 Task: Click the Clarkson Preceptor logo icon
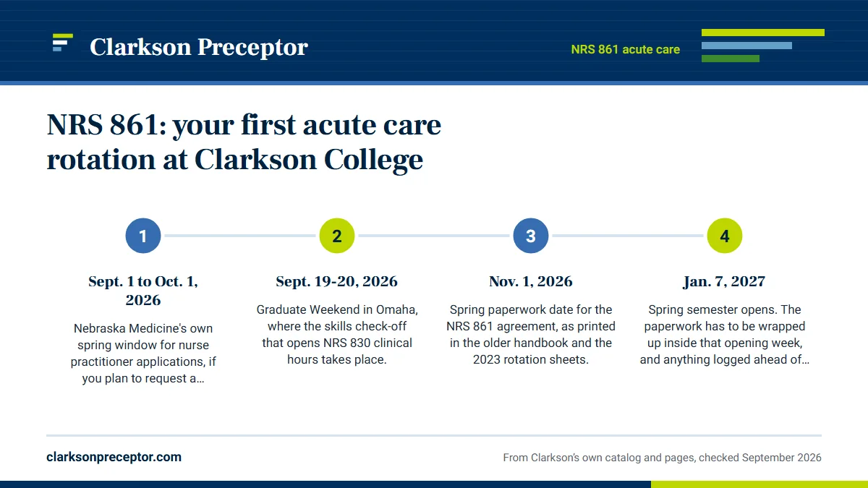click(x=63, y=43)
